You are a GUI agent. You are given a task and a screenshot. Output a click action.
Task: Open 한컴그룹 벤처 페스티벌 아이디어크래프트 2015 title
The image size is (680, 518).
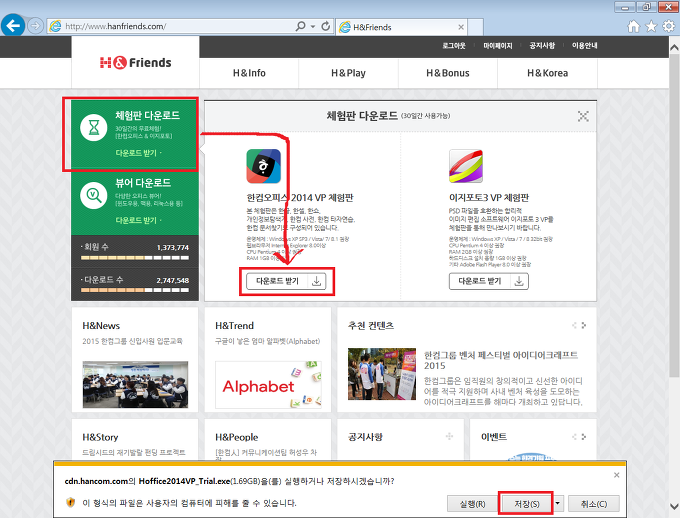501,360
